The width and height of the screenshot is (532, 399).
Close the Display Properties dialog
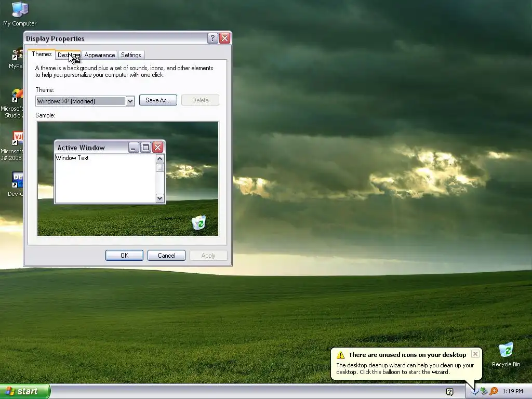pos(224,38)
